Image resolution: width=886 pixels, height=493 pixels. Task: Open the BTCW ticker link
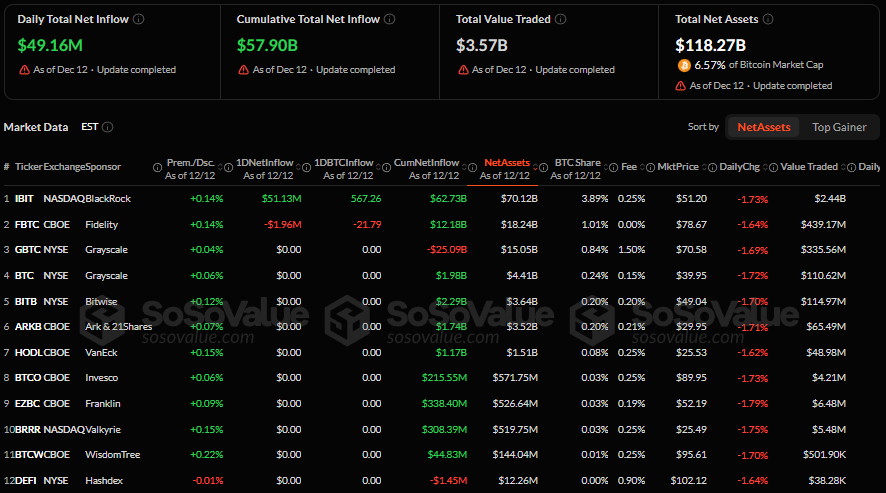pyautogui.click(x=29, y=455)
